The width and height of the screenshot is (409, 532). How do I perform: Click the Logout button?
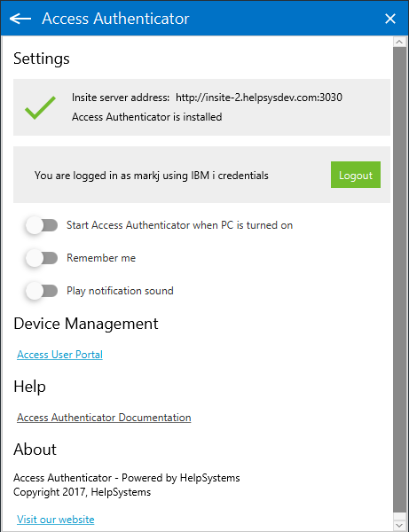coord(356,175)
